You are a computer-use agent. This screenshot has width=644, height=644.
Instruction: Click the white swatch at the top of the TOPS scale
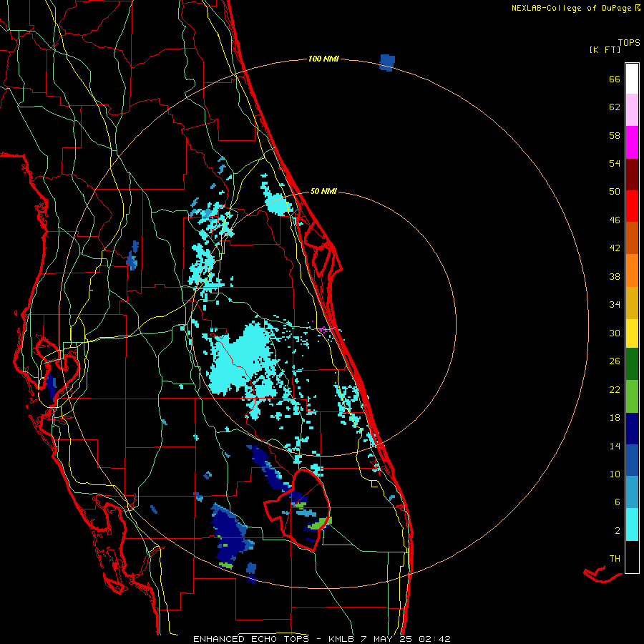pos(632,79)
